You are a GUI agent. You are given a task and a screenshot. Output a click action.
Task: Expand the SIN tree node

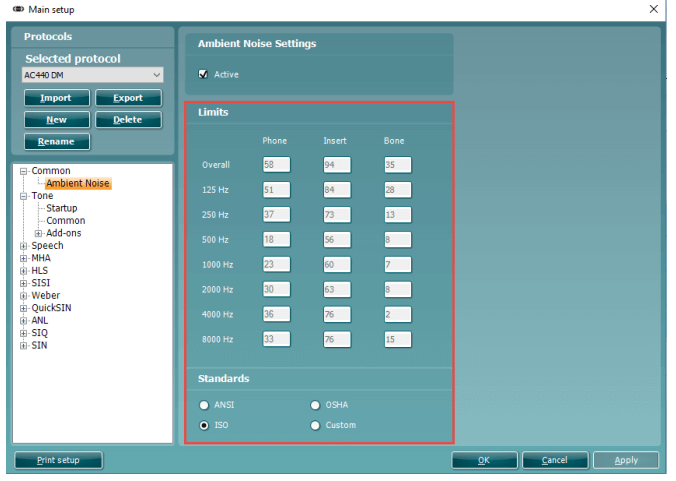pos(24,346)
